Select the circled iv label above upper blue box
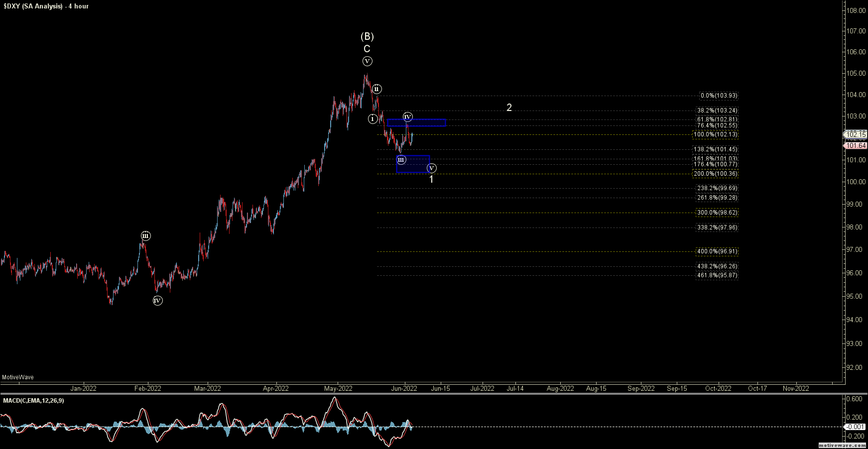This screenshot has width=868, height=449. click(x=408, y=117)
